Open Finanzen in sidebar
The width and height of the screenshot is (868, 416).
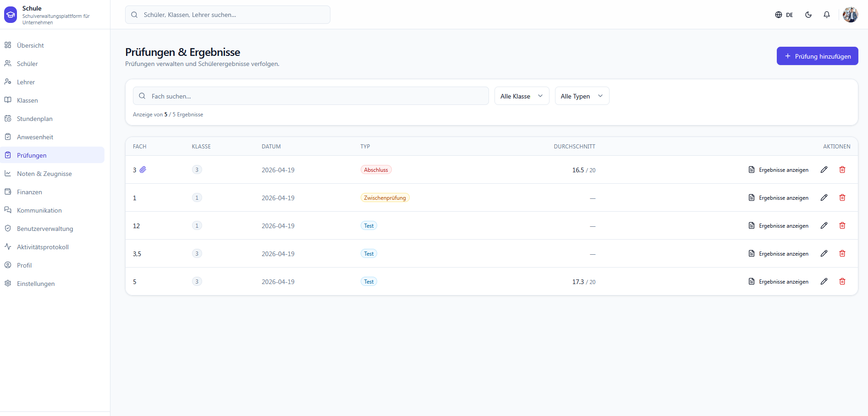point(52,192)
